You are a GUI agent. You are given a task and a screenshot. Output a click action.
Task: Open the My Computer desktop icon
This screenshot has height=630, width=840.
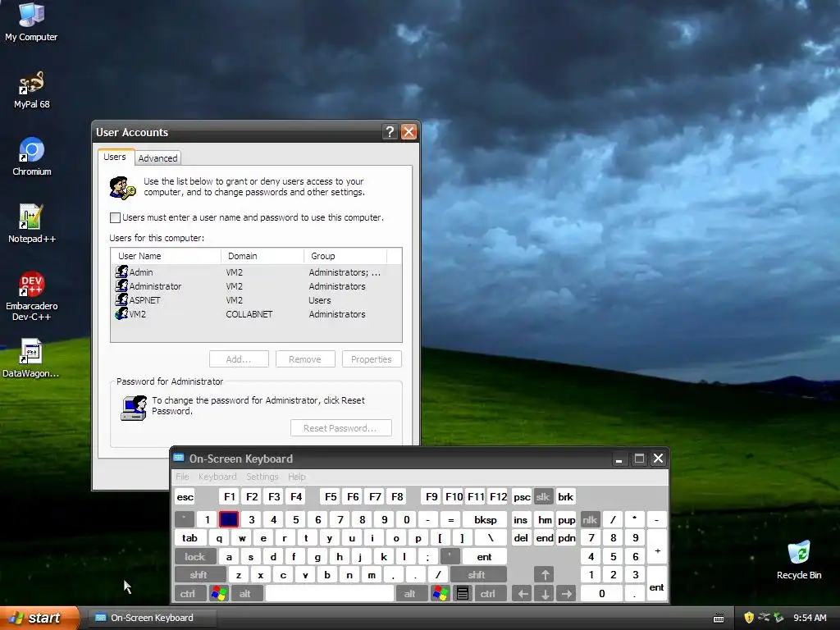pyautogui.click(x=31, y=21)
